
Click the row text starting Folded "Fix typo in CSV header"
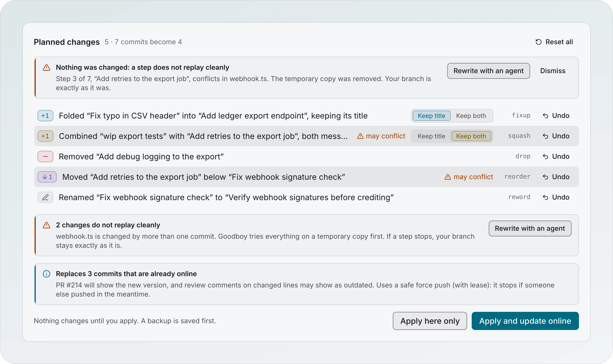tap(213, 116)
